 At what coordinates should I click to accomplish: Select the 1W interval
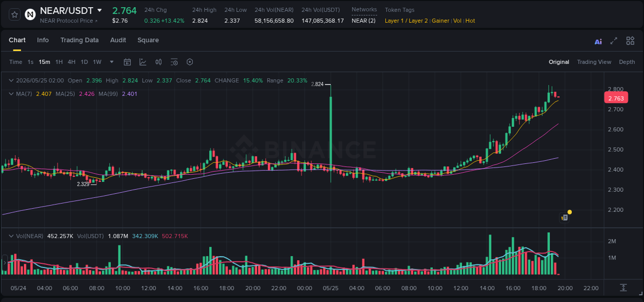(97, 62)
